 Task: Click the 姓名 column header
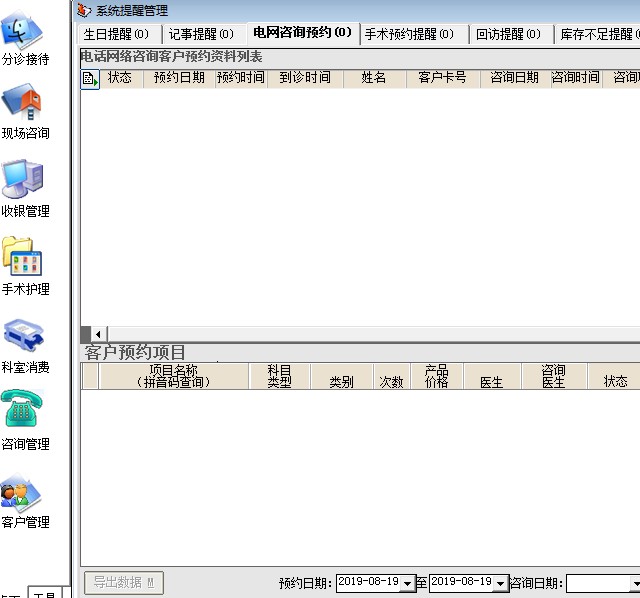click(x=375, y=78)
